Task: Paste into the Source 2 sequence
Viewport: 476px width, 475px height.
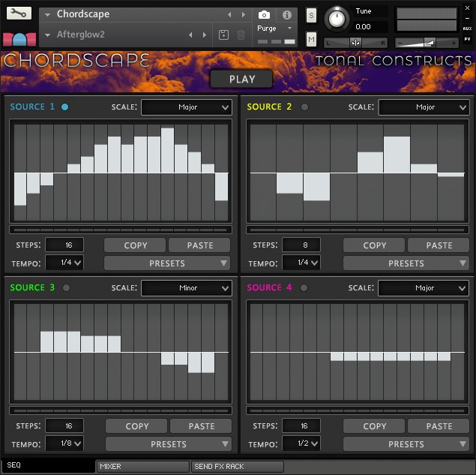Action: 439,245
